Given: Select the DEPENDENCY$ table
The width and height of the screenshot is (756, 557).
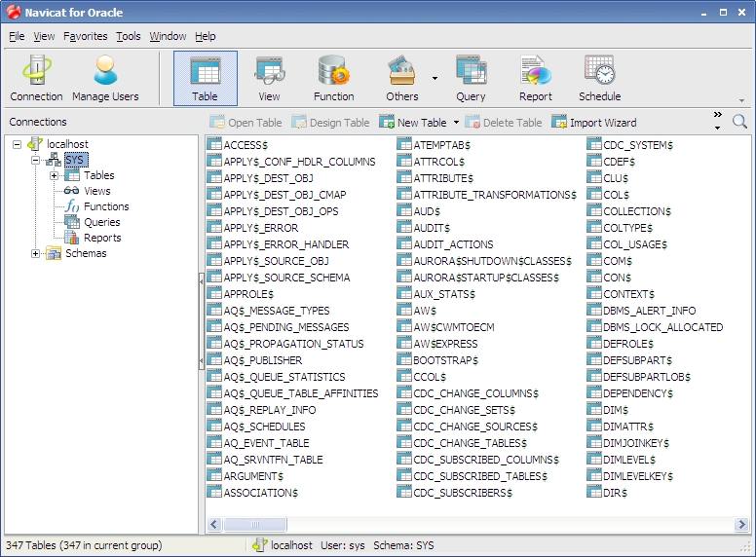Looking at the screenshot, I should 638,393.
